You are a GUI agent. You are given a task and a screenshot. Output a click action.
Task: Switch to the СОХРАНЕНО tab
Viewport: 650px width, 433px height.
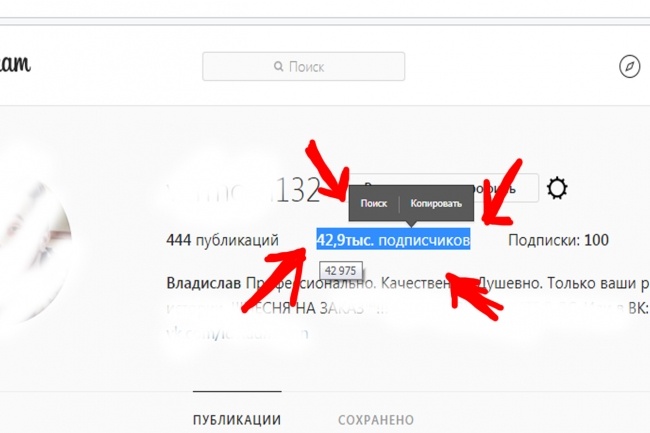pyautogui.click(x=376, y=420)
